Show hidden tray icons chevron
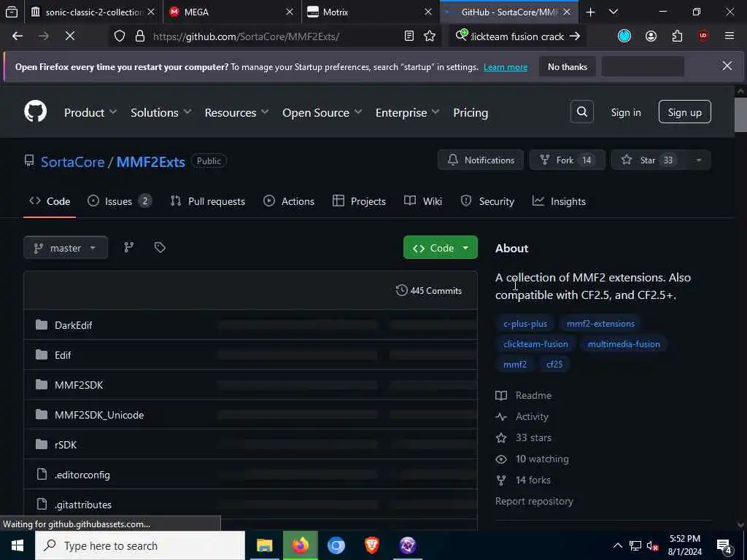Image resolution: width=747 pixels, height=560 pixels. 617,545
